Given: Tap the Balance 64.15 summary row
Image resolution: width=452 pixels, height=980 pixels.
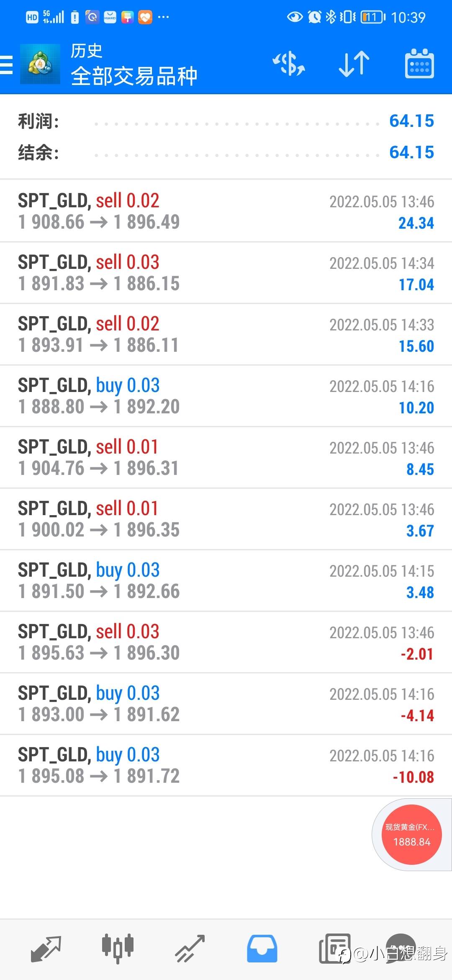Looking at the screenshot, I should (226, 152).
